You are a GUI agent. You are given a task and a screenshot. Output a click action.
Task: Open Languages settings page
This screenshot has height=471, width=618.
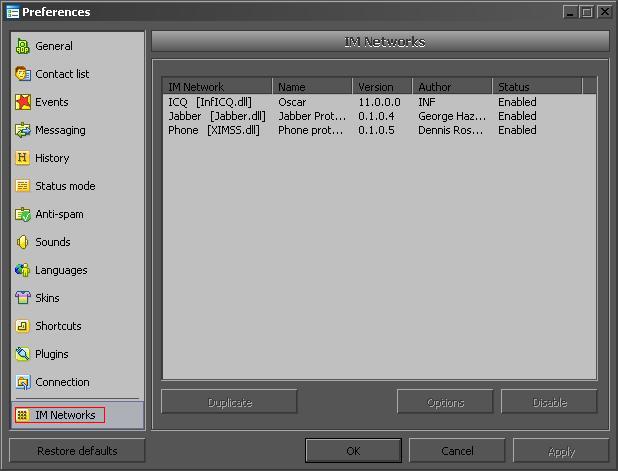pos(78,270)
